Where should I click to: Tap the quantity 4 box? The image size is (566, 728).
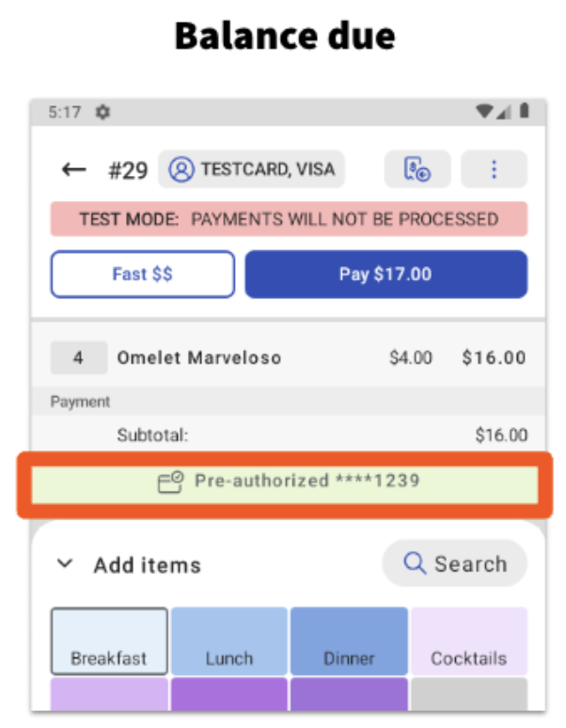coord(77,357)
